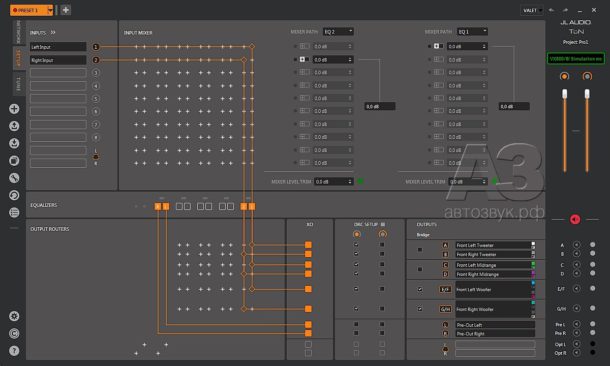Expand the INPUTS panel with double chevron
The height and width of the screenshot is (366, 610).
click(x=53, y=33)
